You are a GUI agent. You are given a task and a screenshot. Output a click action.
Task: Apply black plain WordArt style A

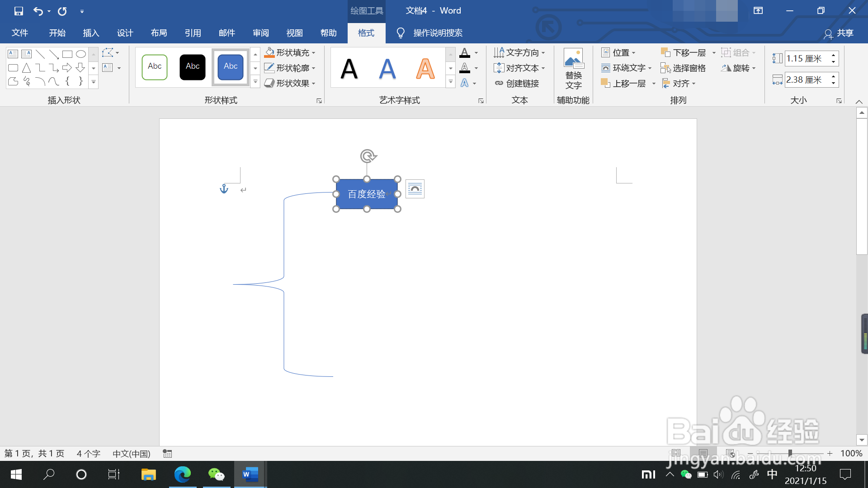[x=349, y=69]
